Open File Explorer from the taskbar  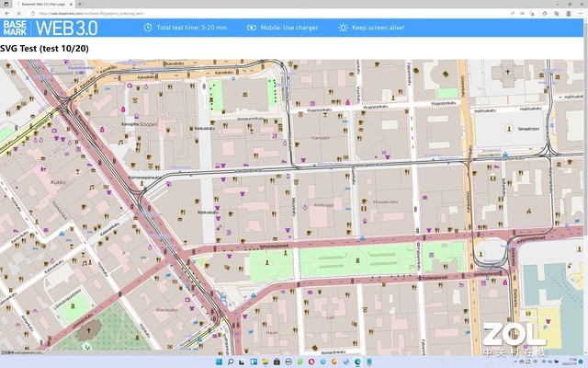point(266,362)
